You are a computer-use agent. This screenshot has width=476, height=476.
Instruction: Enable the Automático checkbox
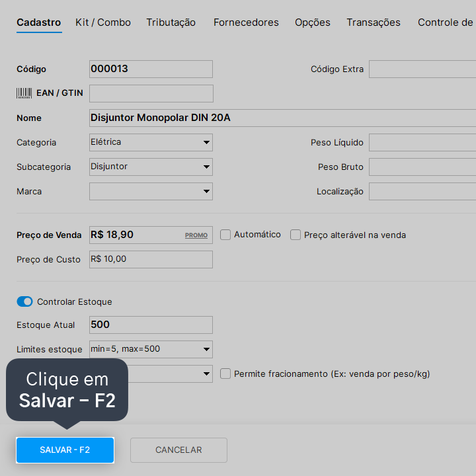point(225,235)
